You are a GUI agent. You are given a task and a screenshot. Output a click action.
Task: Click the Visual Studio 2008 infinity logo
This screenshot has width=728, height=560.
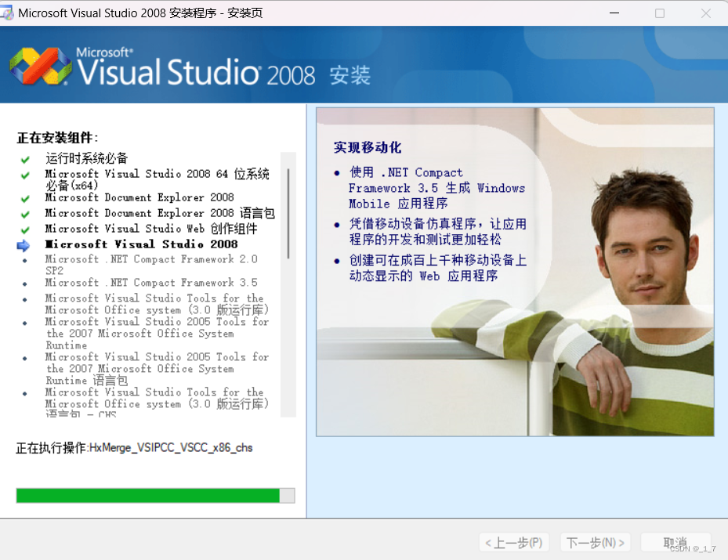coord(41,66)
